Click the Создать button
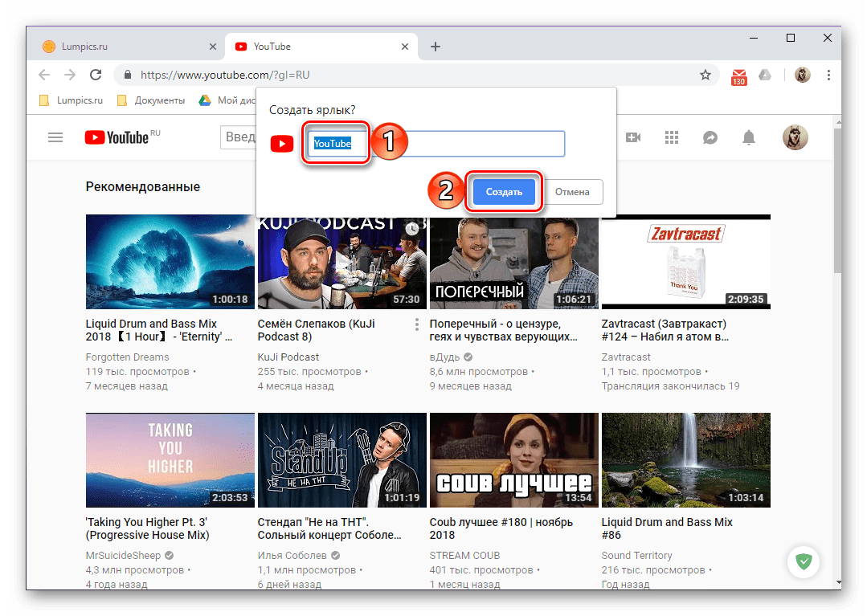The image size is (867, 616). point(504,192)
